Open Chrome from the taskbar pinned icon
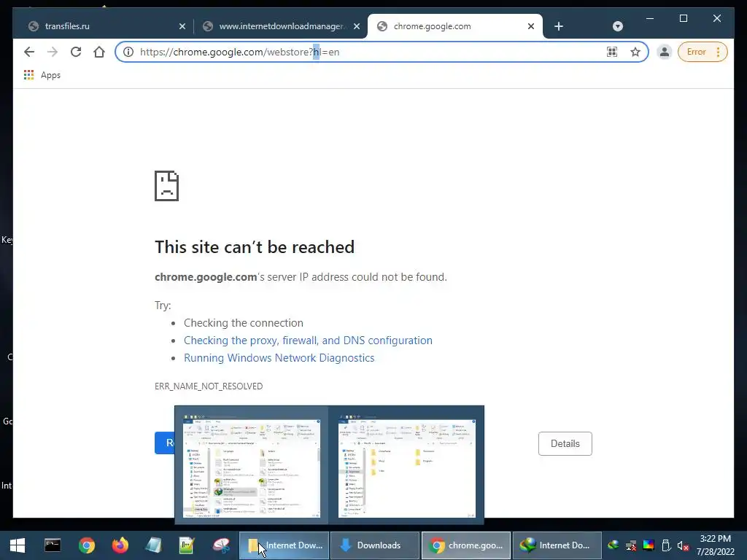The image size is (747, 560). pos(87,545)
